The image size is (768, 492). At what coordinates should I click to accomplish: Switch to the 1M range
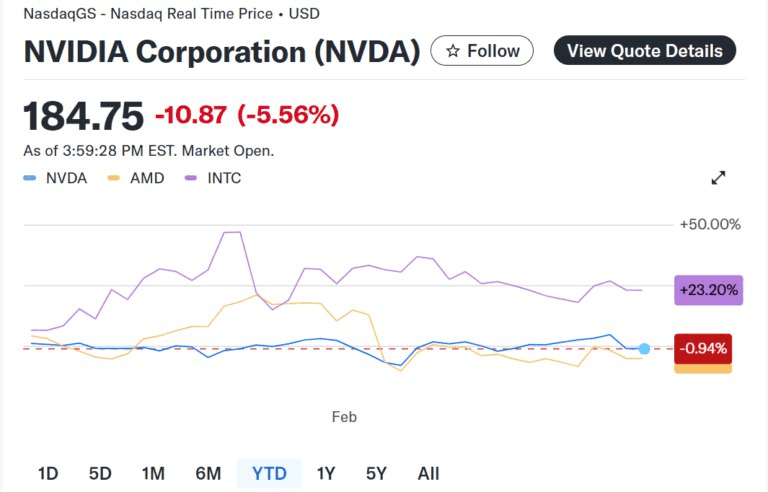pyautogui.click(x=153, y=473)
